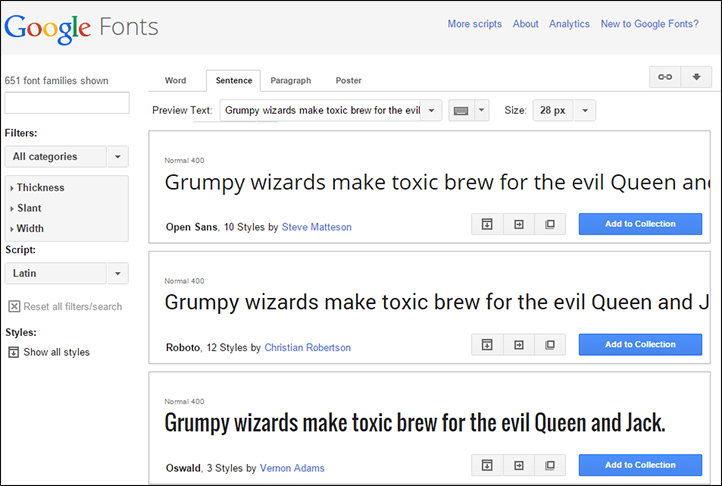The width and height of the screenshot is (722, 486).
Task: Add Open Sans to Collection
Action: point(640,224)
